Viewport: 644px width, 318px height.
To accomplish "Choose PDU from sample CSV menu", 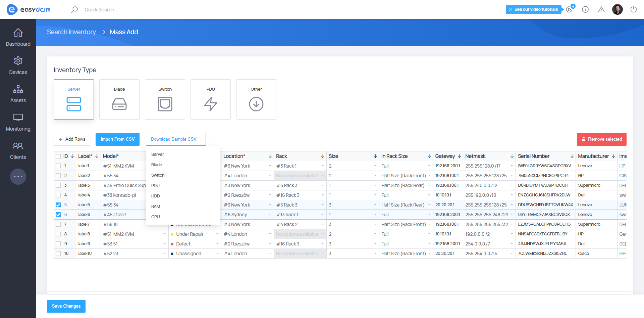I will pos(183,186).
